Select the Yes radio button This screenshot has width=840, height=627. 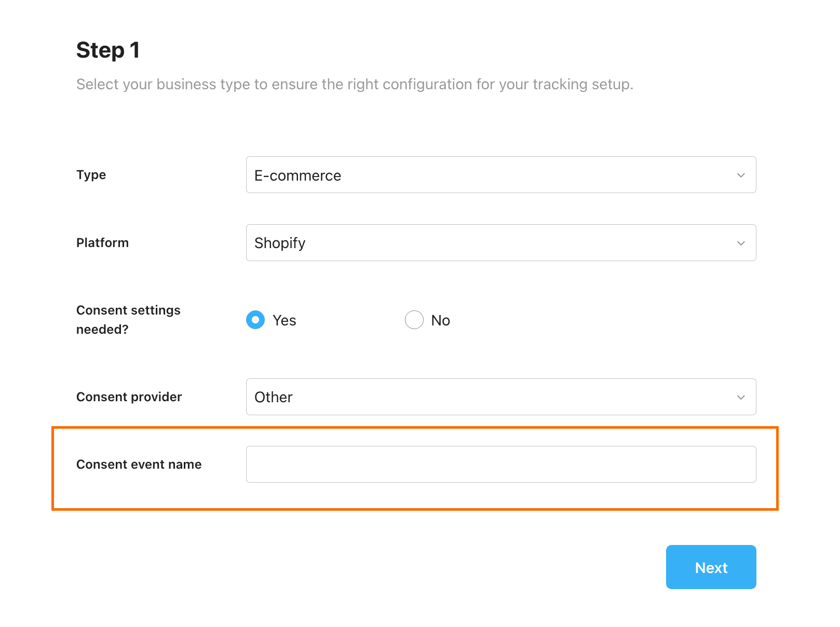pos(255,320)
